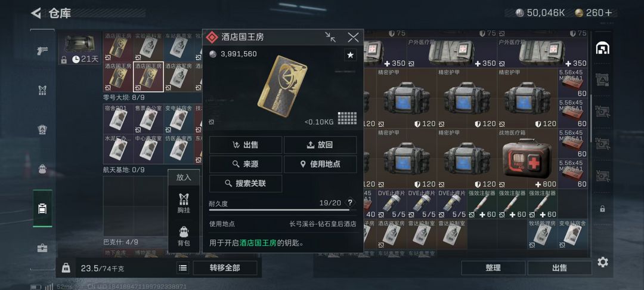Open the medical case category icon

click(42, 248)
